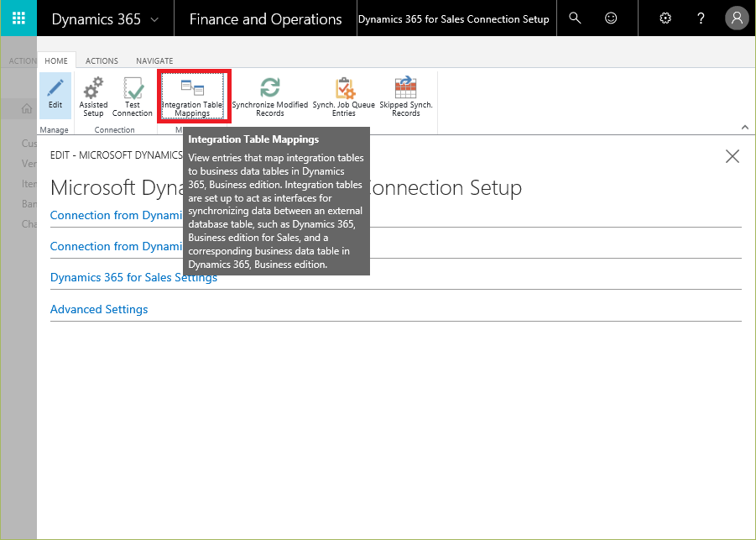This screenshot has height=540, width=756.
Task: Run Test Connection
Action: tap(132, 97)
